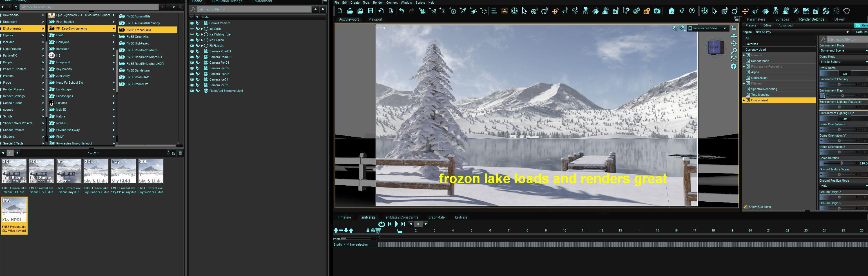Viewport: 868px width, 276px height.
Task: Show the Ice Solid node
Action: tap(192, 29)
